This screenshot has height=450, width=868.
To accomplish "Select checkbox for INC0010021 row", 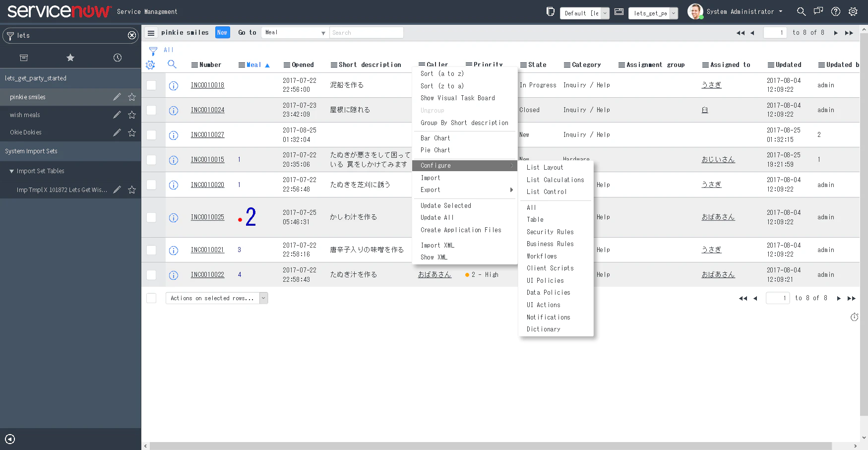I will [x=151, y=250].
